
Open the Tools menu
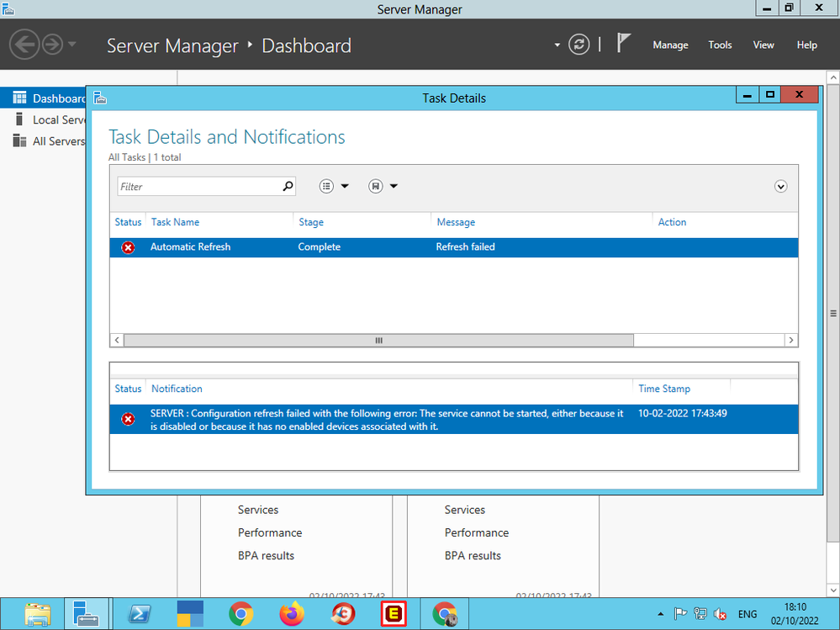(720, 45)
